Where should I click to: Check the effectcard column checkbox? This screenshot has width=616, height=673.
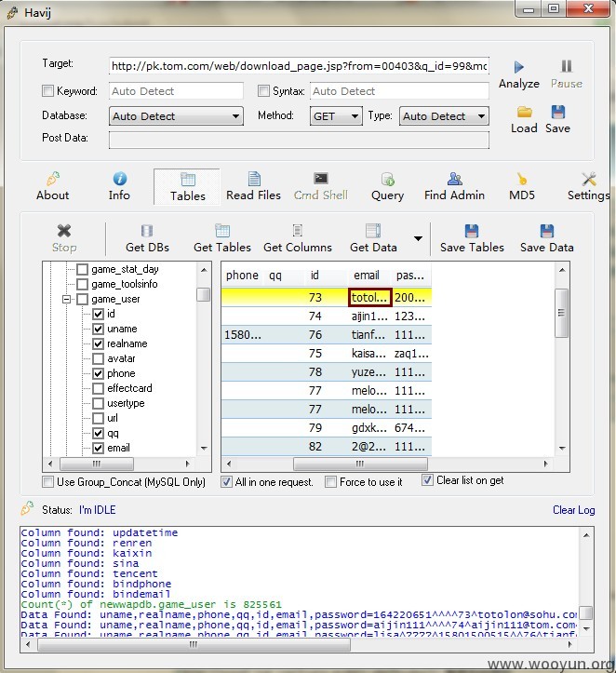(x=99, y=388)
